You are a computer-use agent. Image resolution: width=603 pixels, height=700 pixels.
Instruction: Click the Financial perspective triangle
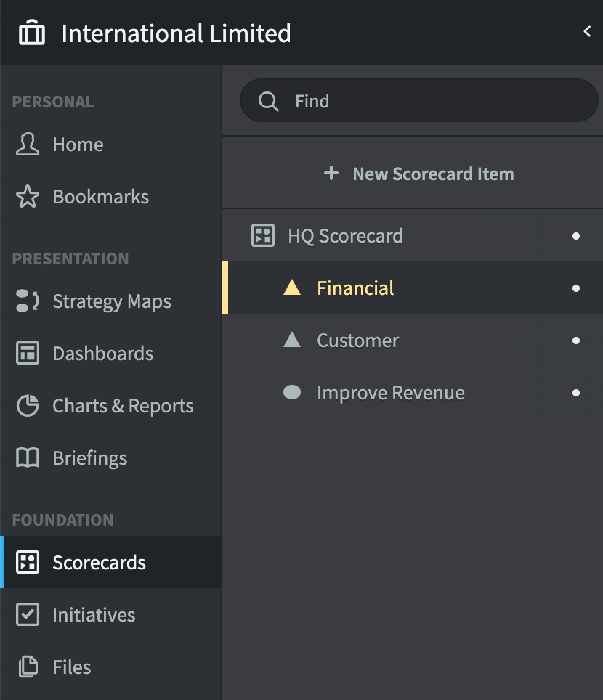tap(292, 288)
